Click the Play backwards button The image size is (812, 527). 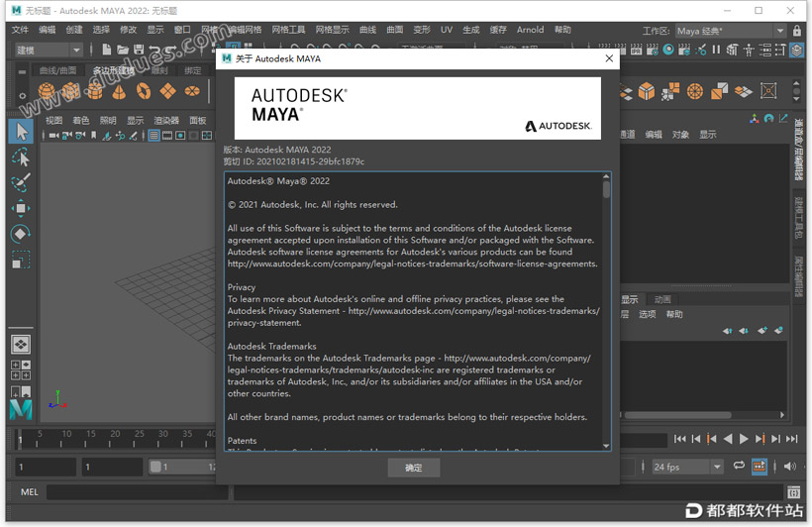728,439
